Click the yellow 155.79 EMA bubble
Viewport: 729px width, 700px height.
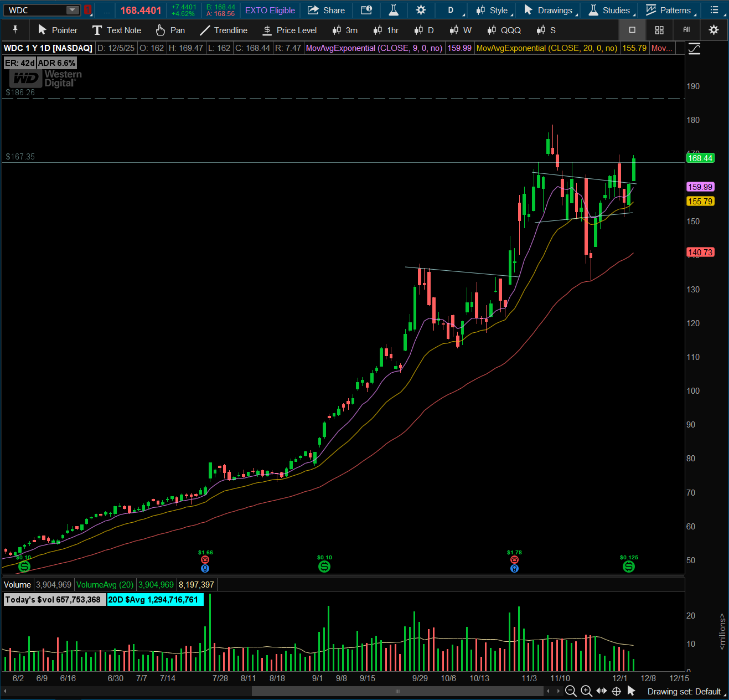[700, 202]
